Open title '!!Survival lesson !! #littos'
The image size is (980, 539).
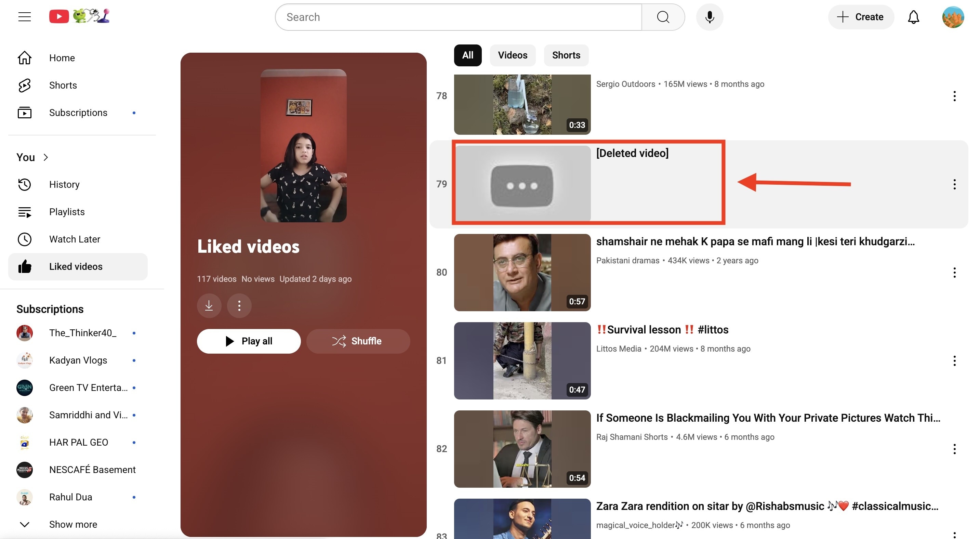pyautogui.click(x=662, y=330)
